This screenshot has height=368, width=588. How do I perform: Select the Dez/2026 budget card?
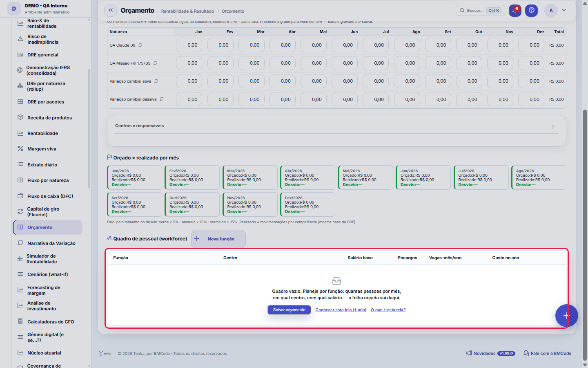coord(307,204)
